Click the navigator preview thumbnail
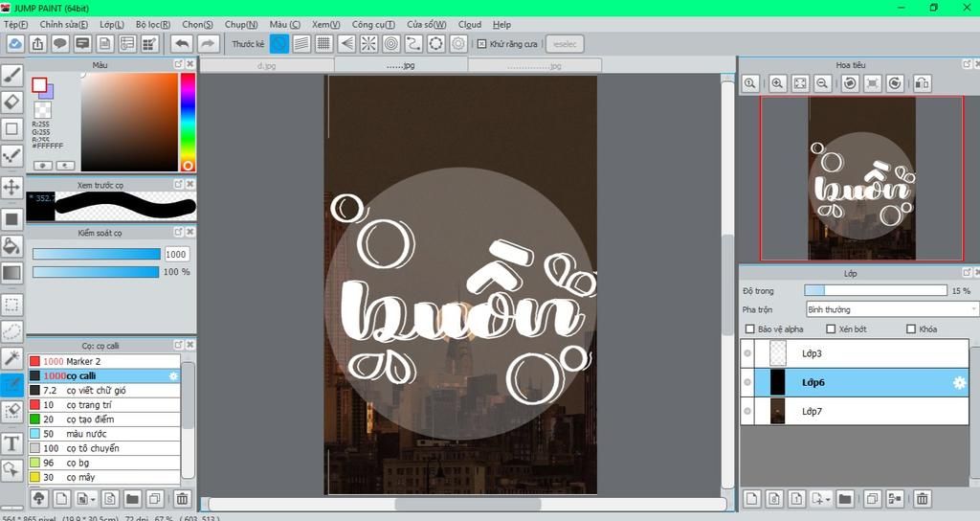 pos(862,178)
